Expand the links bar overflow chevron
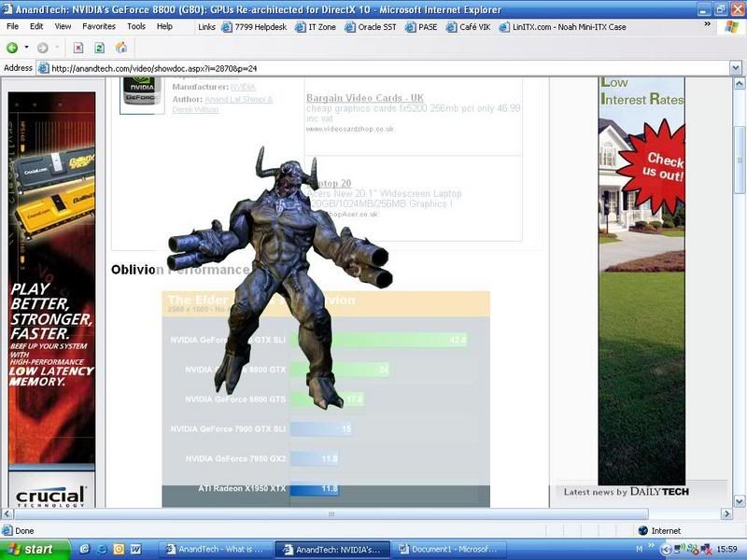The width and height of the screenshot is (747, 560). (x=707, y=24)
